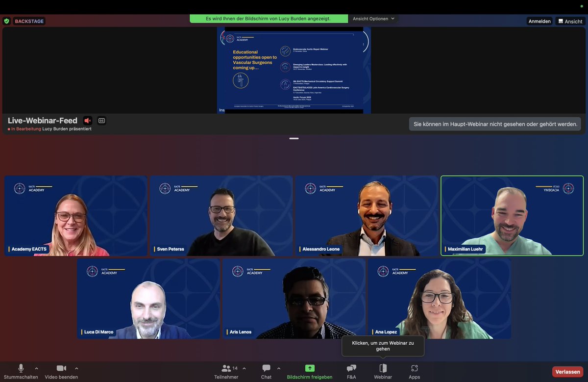This screenshot has width=588, height=382.
Task: Click the Live-Webinar-Feed title text
Action: [x=43, y=121]
